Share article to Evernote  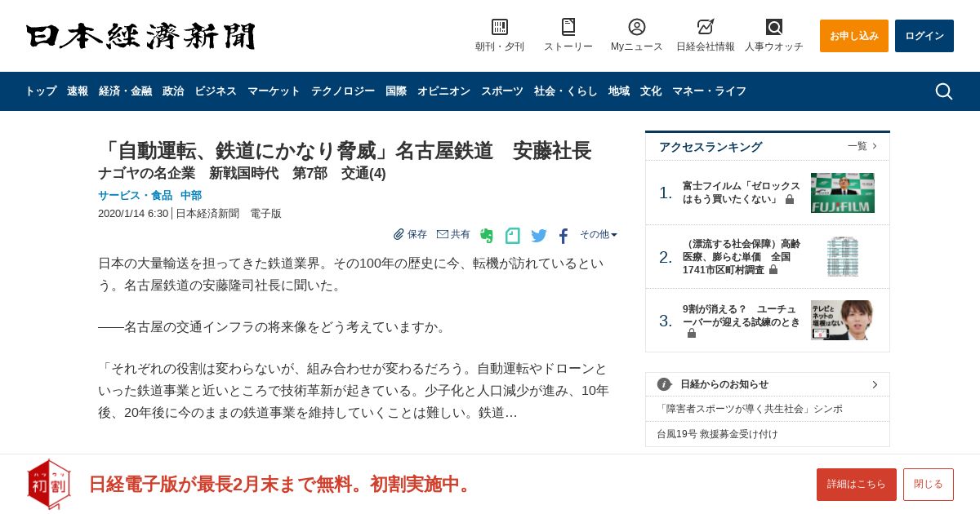(487, 236)
